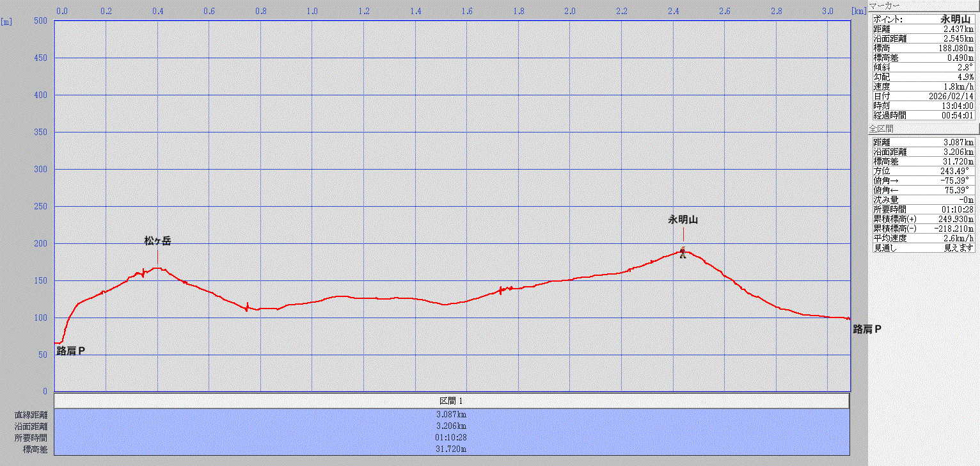980x466 pixels.
Task: Click the 路肩P start point label
Action: point(71,351)
